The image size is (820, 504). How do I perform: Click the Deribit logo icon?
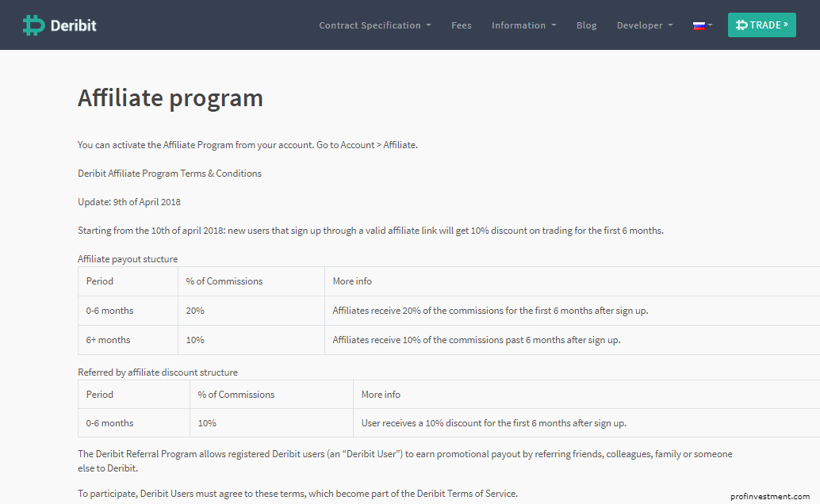click(33, 25)
